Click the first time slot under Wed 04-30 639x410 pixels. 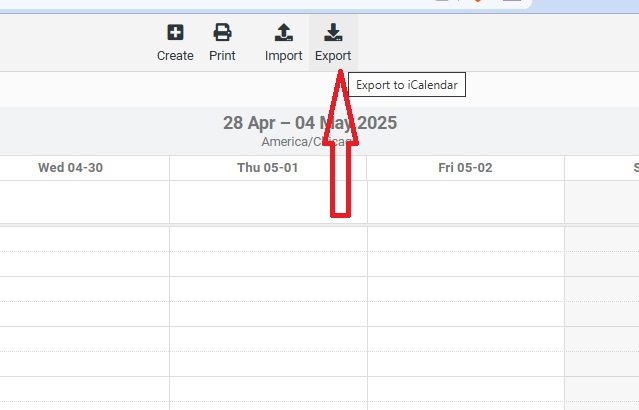point(84,239)
